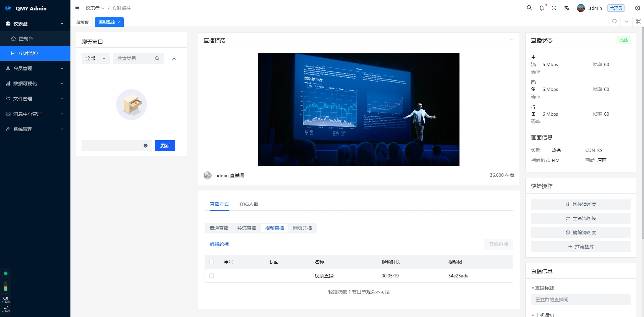644x317 pixels.
Task: Collapse the sidebar menu toggle icon
Action: coord(77,8)
